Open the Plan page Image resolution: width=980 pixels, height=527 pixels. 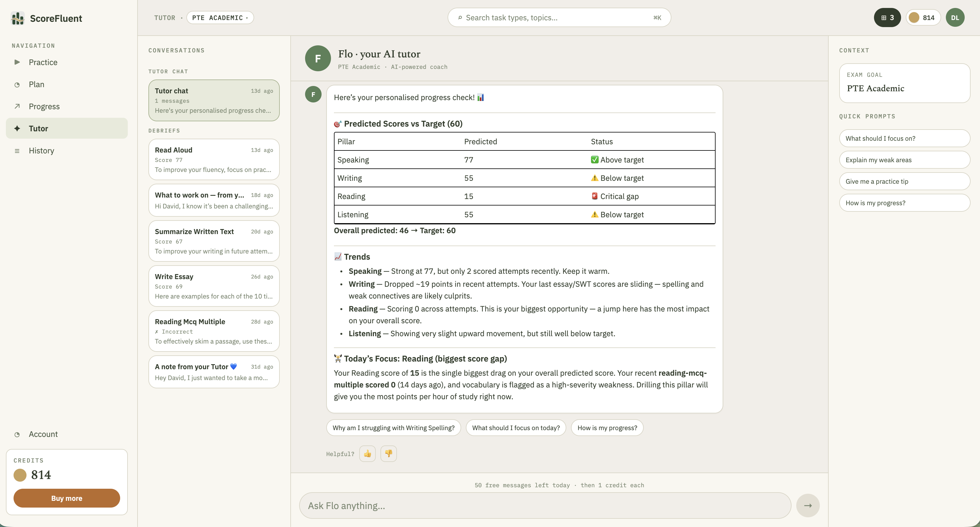(x=67, y=84)
